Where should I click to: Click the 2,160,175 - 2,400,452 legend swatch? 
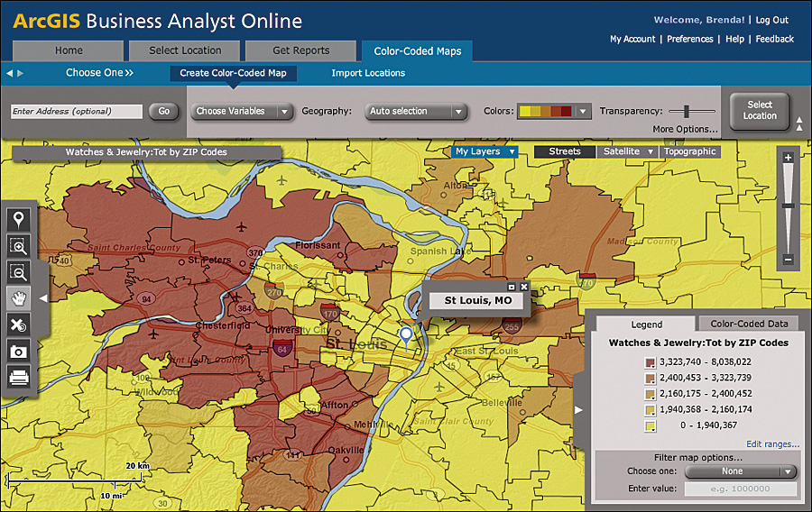tap(650, 394)
